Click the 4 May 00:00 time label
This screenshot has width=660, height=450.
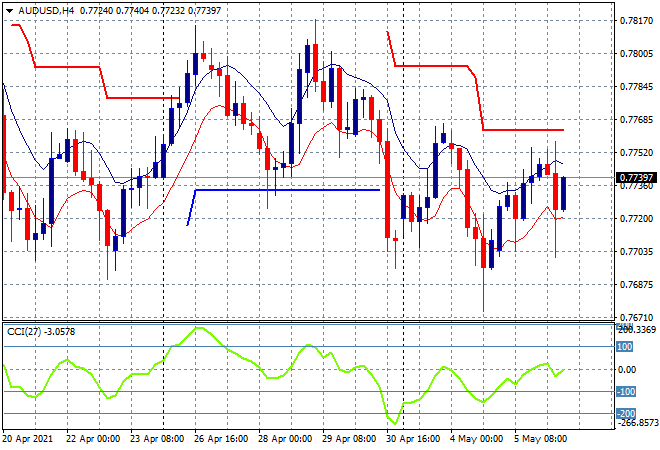(476, 439)
